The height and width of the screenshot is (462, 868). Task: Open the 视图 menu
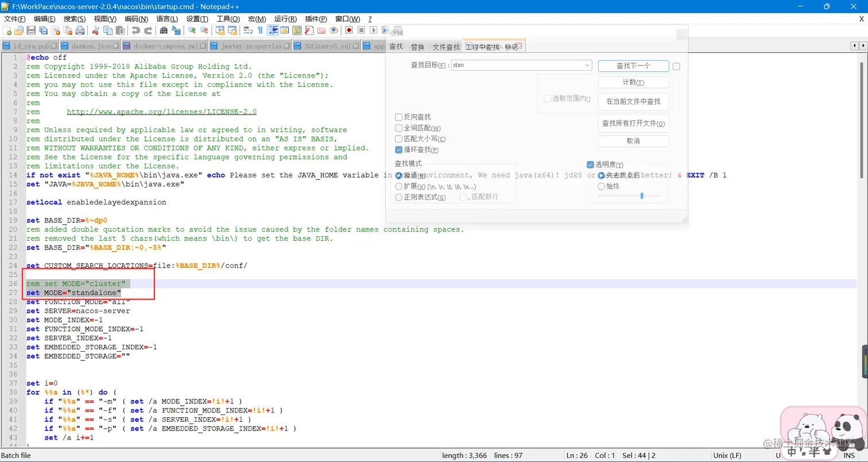[x=104, y=19]
